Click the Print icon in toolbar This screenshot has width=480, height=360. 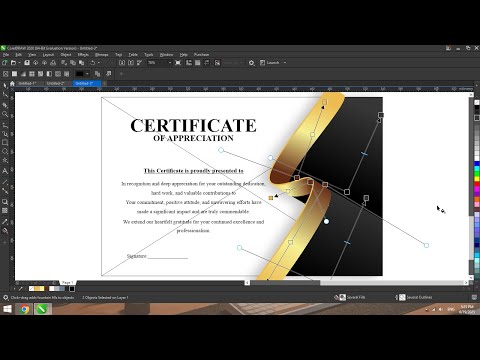click(53, 63)
